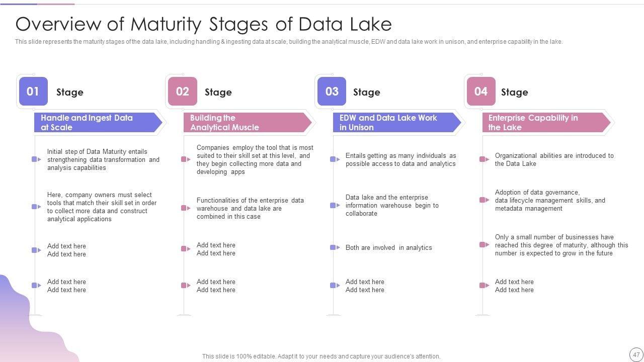
Task: Click the 01 stage number badge
Action: [33, 92]
